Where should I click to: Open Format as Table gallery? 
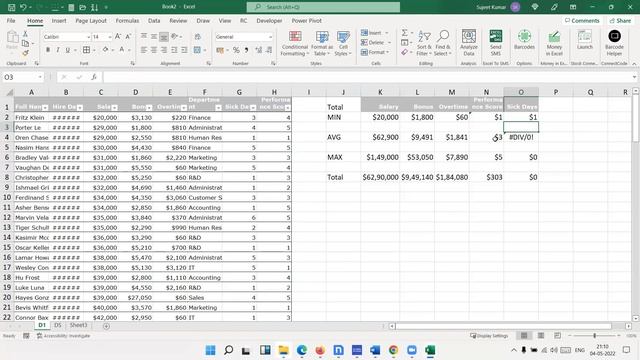[x=322, y=43]
